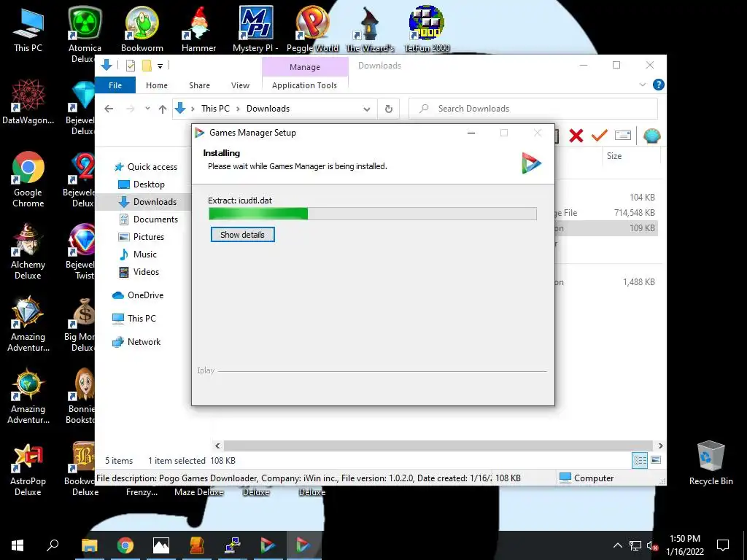
Task: Select Videos in navigation pane
Action: [x=139, y=272]
